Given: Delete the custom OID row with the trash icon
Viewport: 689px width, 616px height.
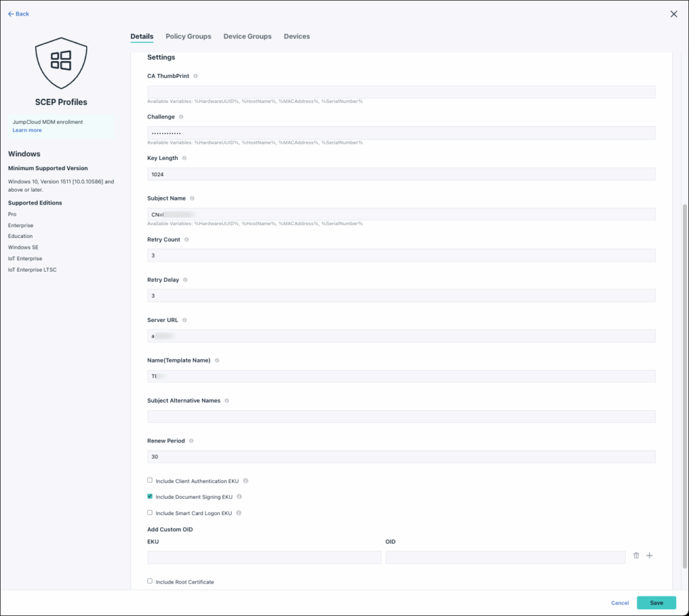Looking at the screenshot, I should pyautogui.click(x=636, y=555).
